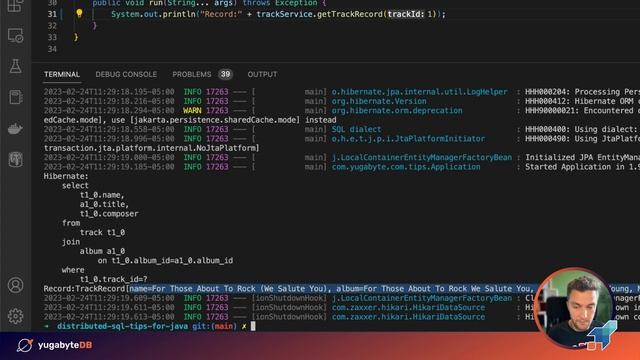Click the 39 problems count badge
This screenshot has height=360, width=640.
(x=225, y=74)
